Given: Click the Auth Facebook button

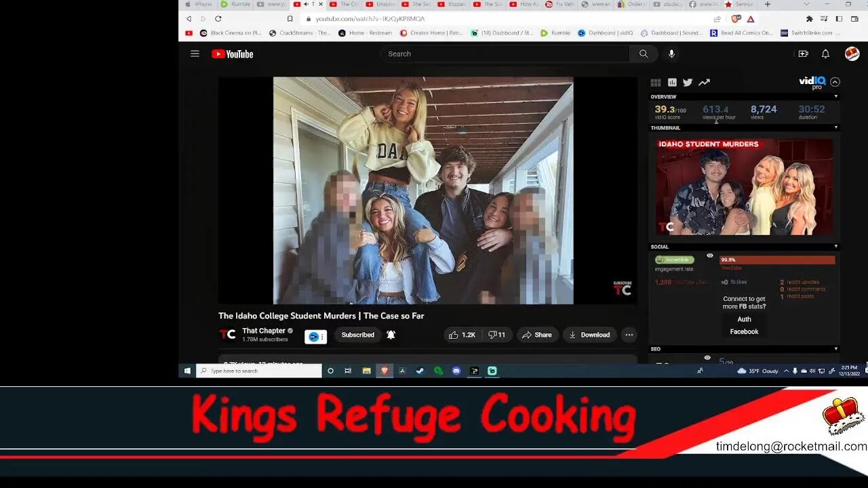Looking at the screenshot, I should 744,325.
